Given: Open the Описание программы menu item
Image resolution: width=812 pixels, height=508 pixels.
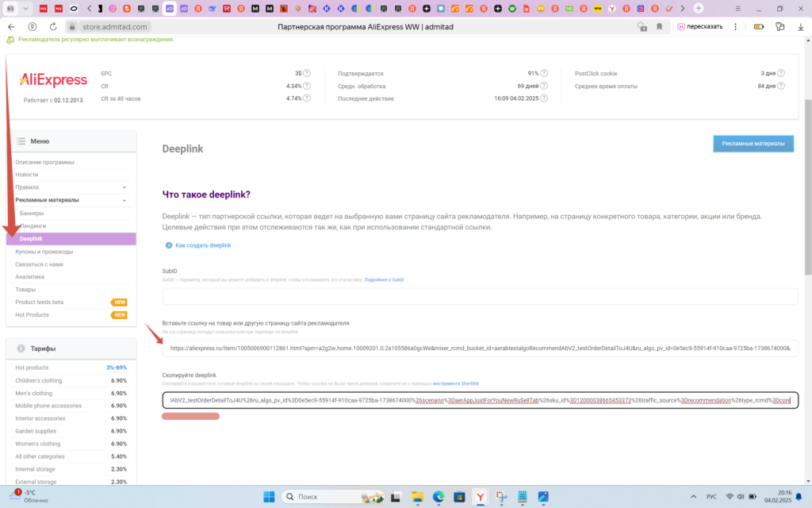Looking at the screenshot, I should (44, 162).
